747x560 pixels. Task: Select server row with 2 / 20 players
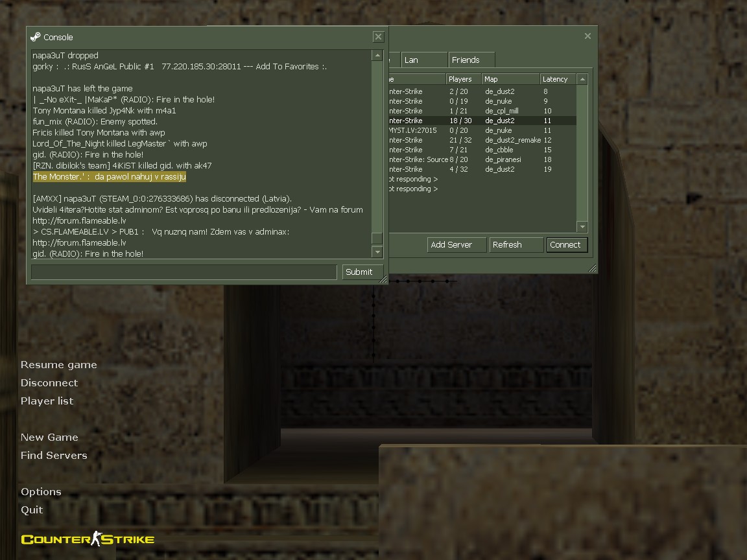tap(482, 91)
